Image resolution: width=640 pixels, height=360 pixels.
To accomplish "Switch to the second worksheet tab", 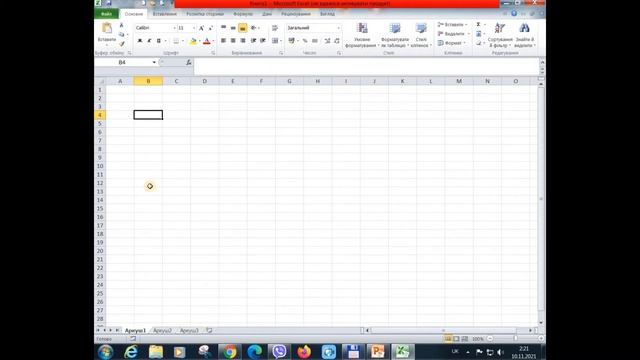I will click(162, 331).
